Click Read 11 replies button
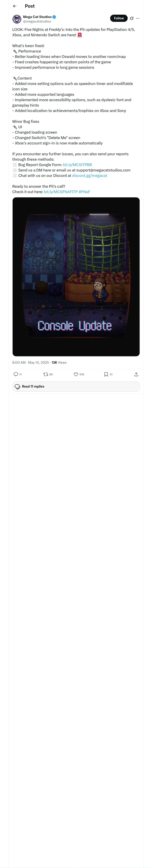Screen dimensions: 152x868 pos(76,386)
